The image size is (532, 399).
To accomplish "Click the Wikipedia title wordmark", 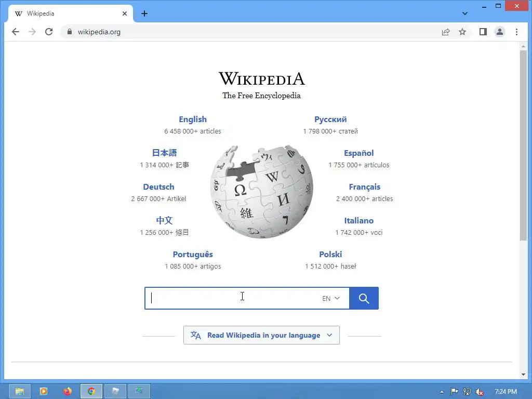I will coord(262,79).
